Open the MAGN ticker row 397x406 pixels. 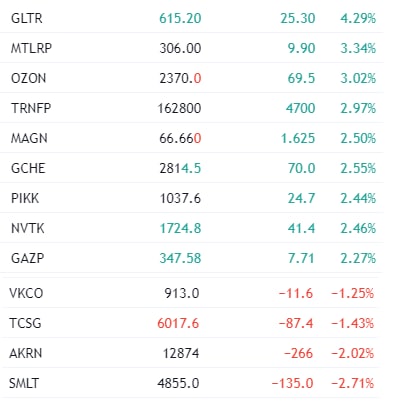[192, 138]
